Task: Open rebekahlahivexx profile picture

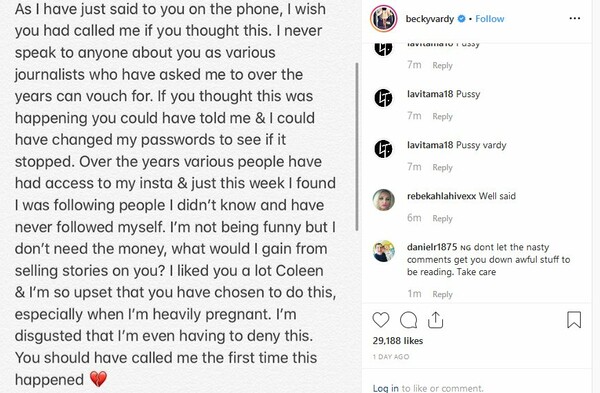Action: pos(383,200)
